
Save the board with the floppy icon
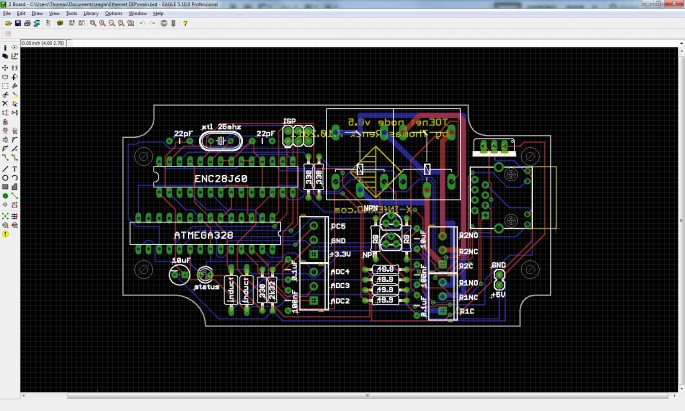(x=18, y=23)
